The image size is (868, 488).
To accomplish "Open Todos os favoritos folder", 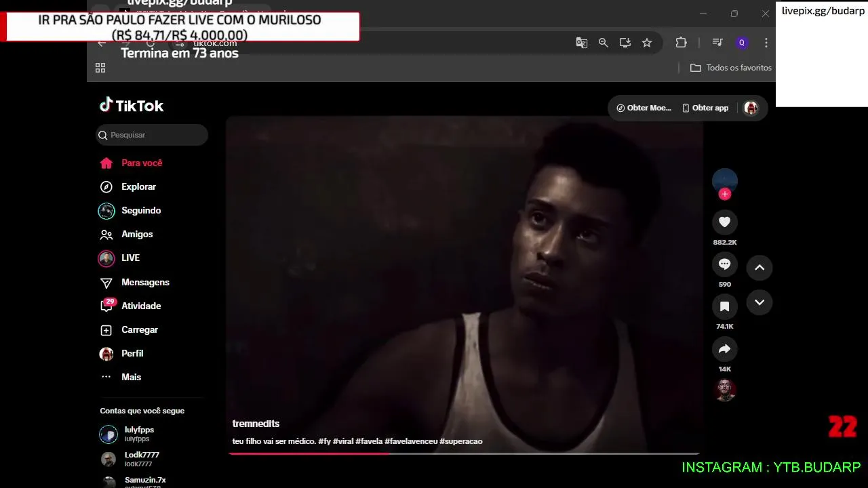I will (x=731, y=68).
